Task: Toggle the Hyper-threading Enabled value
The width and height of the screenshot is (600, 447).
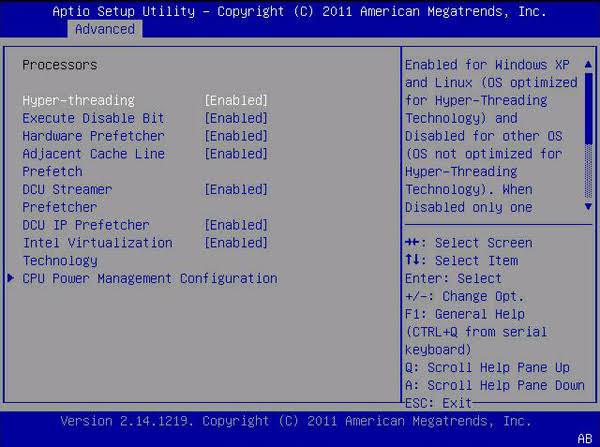Action: [236, 100]
